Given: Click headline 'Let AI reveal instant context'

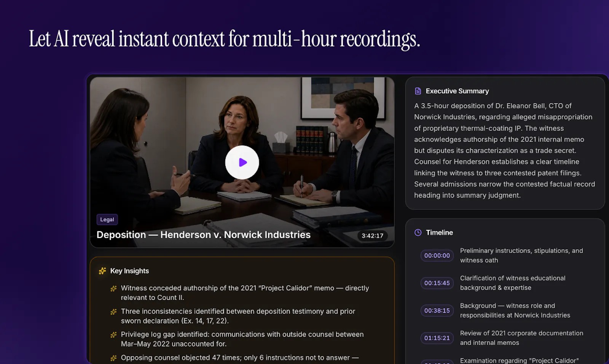Looking at the screenshot, I should (225, 39).
